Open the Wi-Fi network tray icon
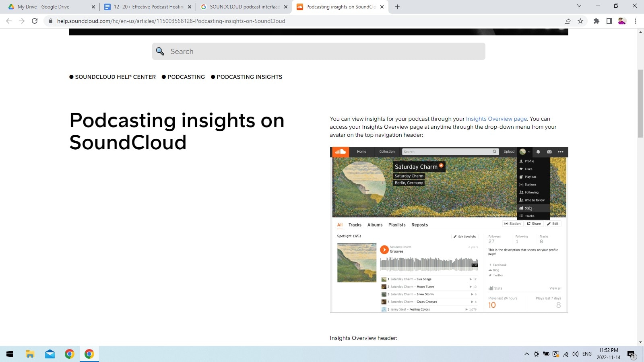The image size is (644, 362). [566, 354]
